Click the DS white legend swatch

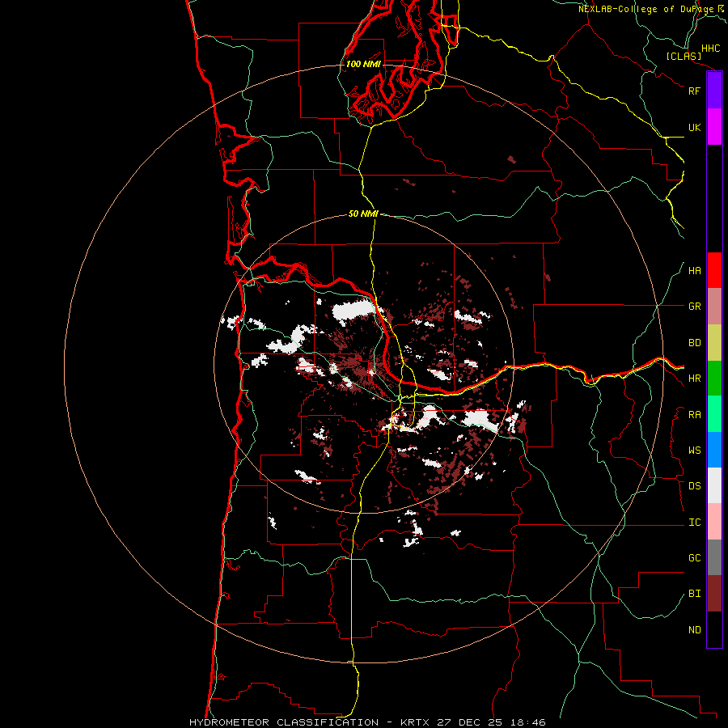click(x=714, y=485)
